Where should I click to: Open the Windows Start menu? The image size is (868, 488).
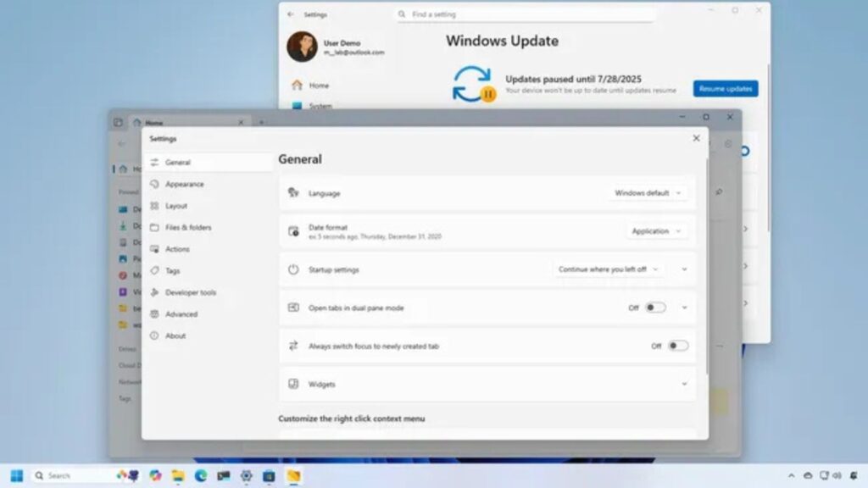pyautogui.click(x=16, y=475)
